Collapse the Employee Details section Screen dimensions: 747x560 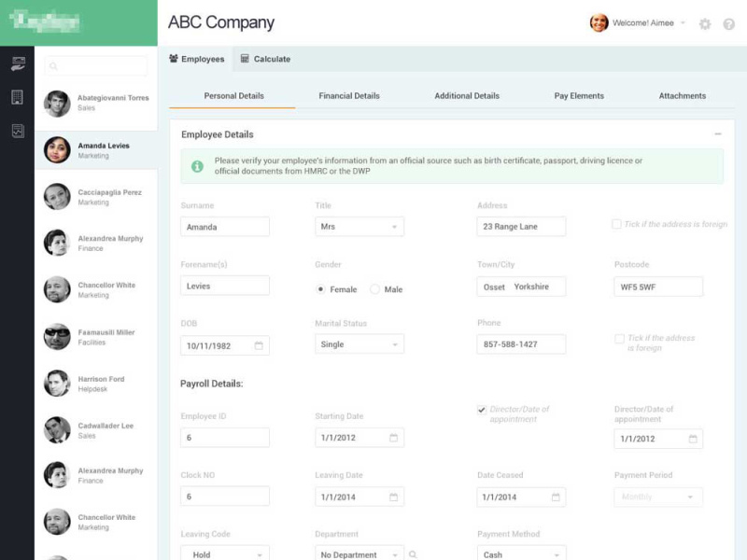[x=719, y=133]
